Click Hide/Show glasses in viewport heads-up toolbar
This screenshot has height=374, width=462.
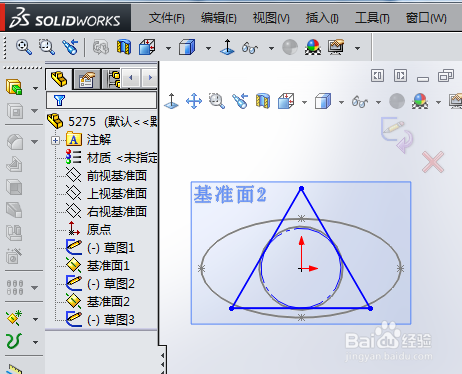coord(360,102)
